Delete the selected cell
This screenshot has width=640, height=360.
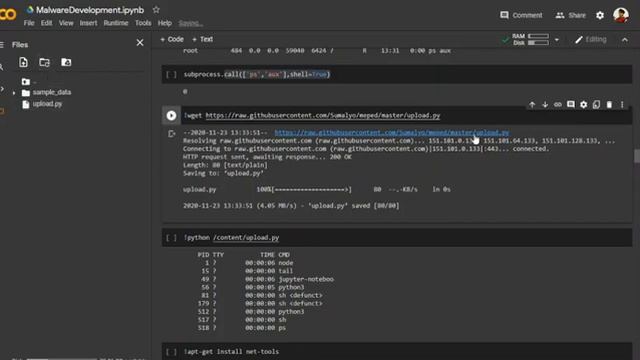pos(609,105)
